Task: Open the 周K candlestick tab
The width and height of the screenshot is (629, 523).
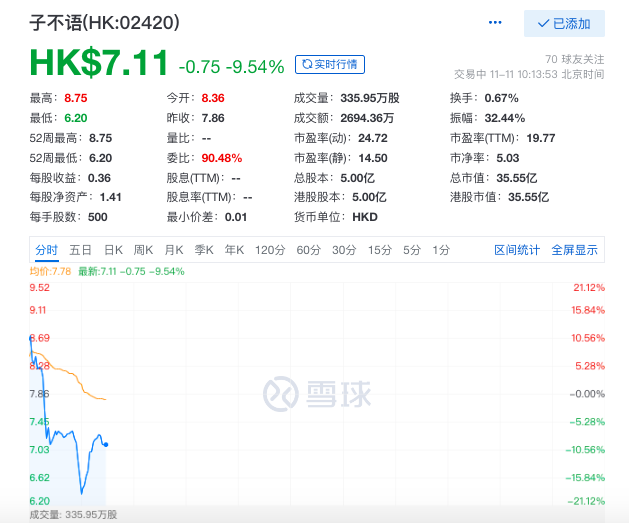Action: point(143,250)
